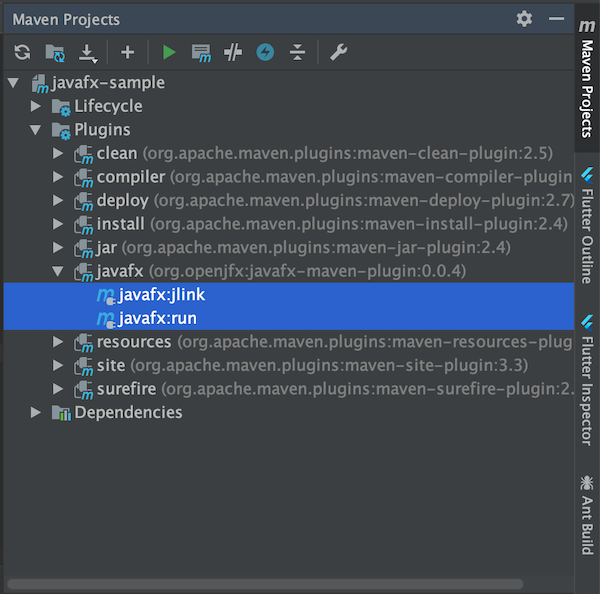
Task: Click compiler plugin icon
Action: point(83,178)
